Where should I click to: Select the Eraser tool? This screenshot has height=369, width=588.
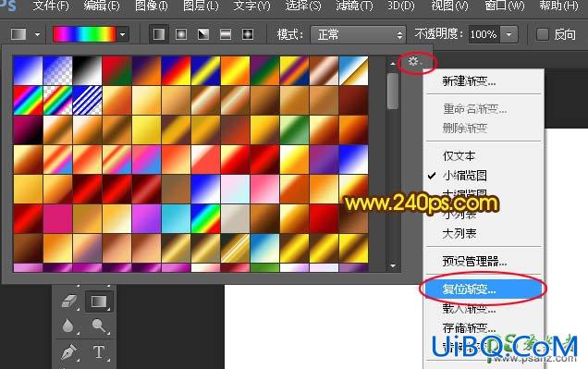(x=69, y=301)
